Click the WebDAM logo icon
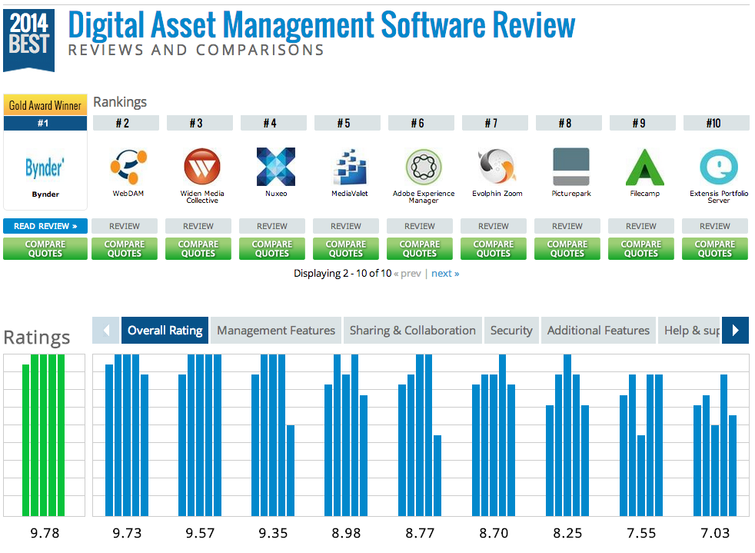Viewport: 755px width, 553px height. [x=128, y=167]
